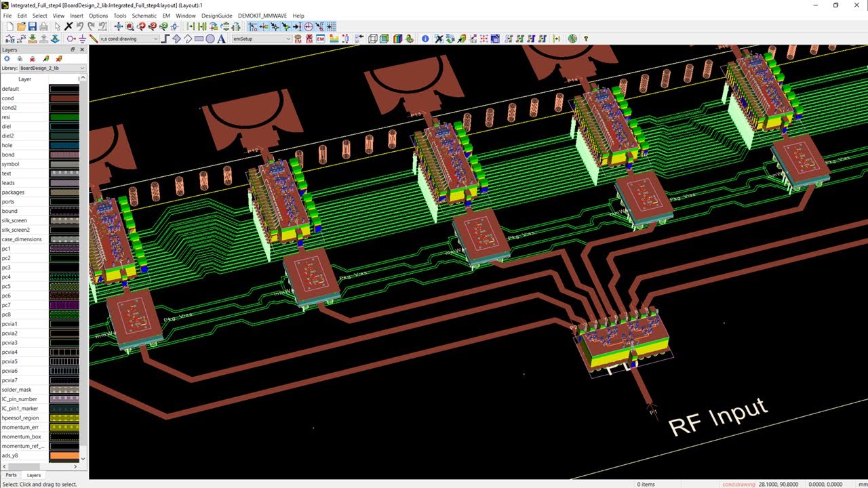The width and height of the screenshot is (868, 488).
Task: Click the RF Input text in layout
Action: 717,416
